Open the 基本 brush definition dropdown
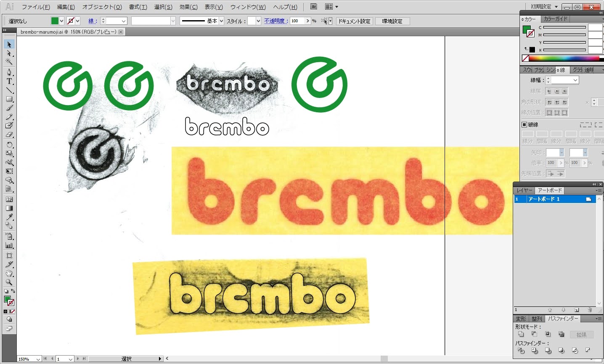Image resolution: width=604 pixels, height=364 pixels. pos(221,21)
